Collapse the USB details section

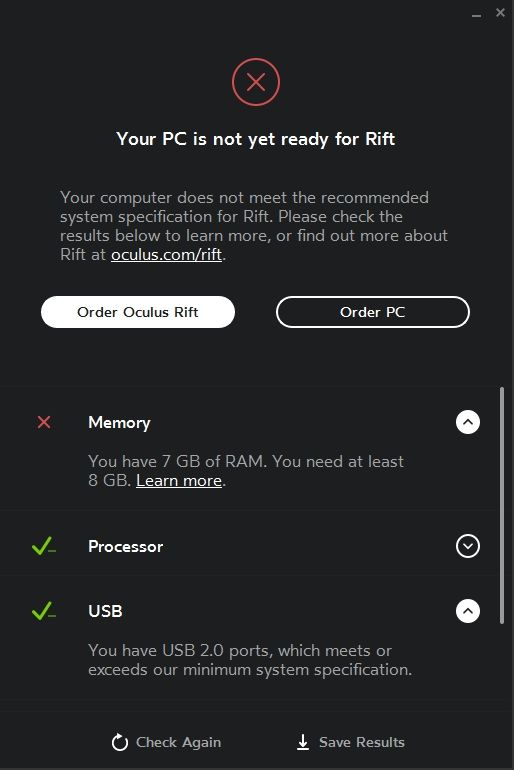coord(468,611)
